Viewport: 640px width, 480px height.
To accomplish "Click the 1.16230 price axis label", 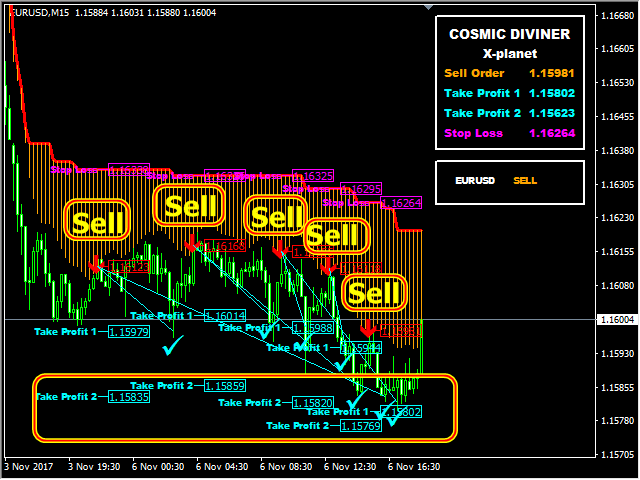I will coord(618,218).
